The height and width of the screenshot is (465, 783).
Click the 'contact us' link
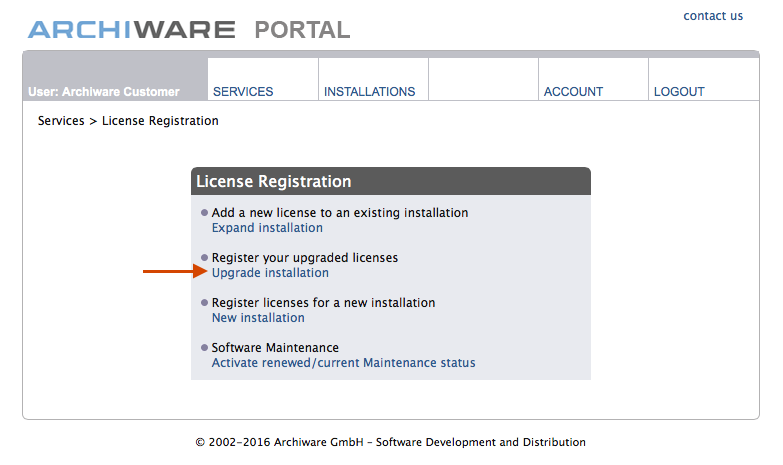713,16
